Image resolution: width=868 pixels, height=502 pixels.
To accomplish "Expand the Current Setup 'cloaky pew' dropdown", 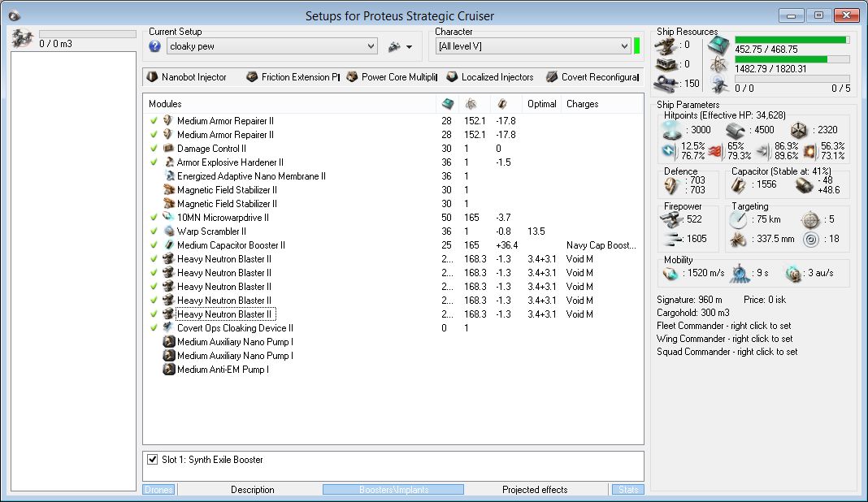I will pyautogui.click(x=371, y=46).
